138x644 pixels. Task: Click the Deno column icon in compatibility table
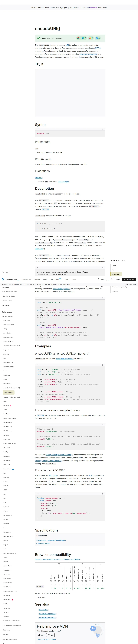coord(98,581)
